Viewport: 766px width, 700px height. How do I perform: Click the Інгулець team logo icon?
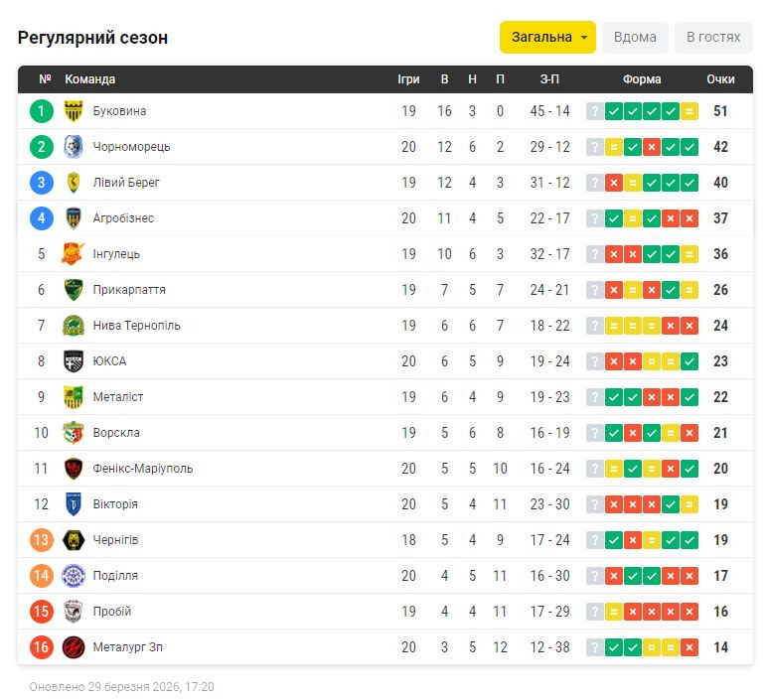point(74,254)
